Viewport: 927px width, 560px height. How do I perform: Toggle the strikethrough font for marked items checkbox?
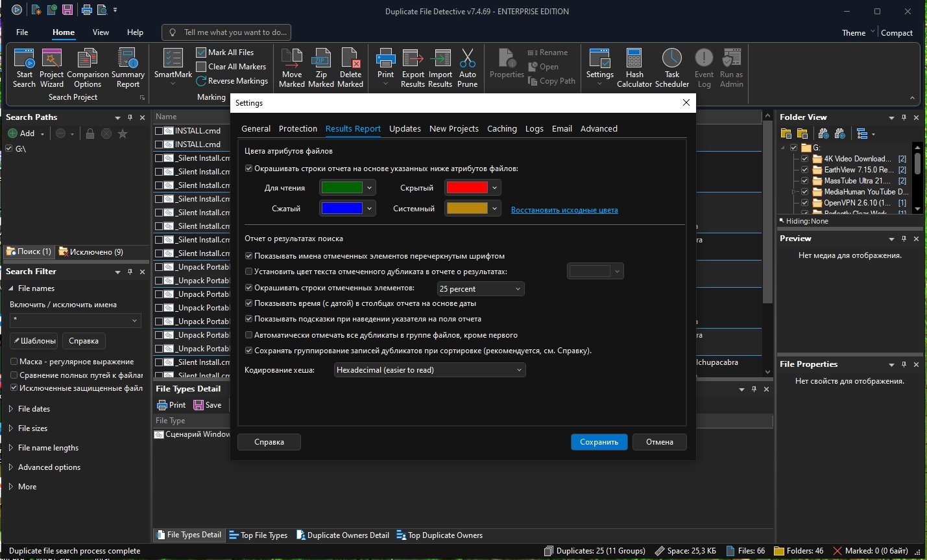click(x=249, y=256)
